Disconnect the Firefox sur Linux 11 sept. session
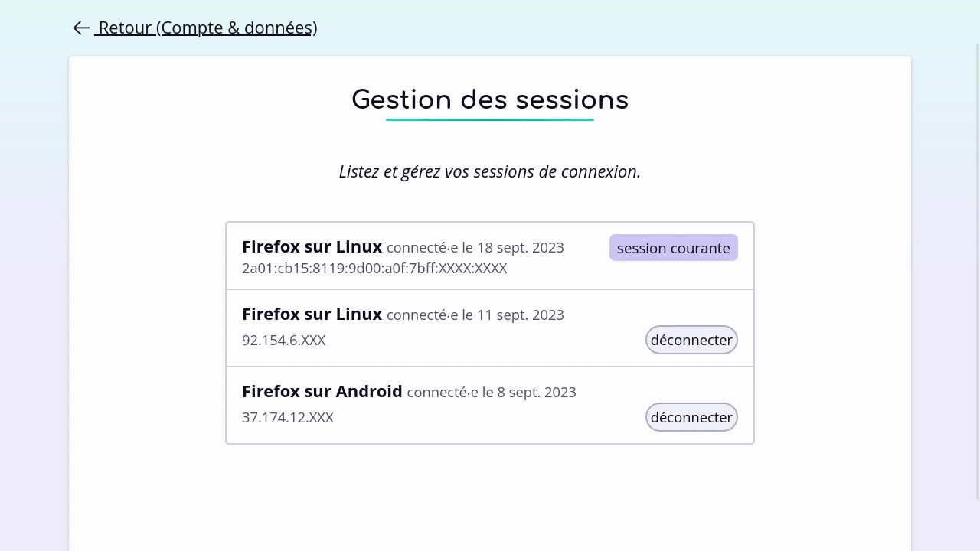 tap(691, 340)
